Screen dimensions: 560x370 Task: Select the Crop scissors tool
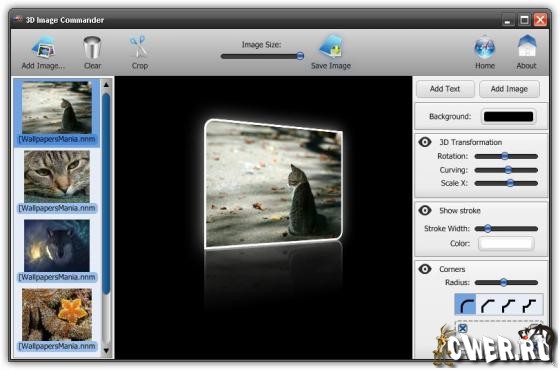(139, 47)
